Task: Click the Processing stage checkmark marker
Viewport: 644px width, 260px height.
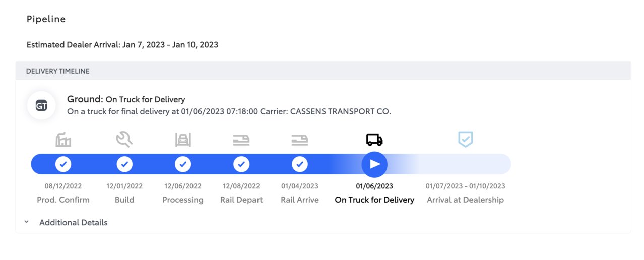Action: pyautogui.click(x=183, y=164)
